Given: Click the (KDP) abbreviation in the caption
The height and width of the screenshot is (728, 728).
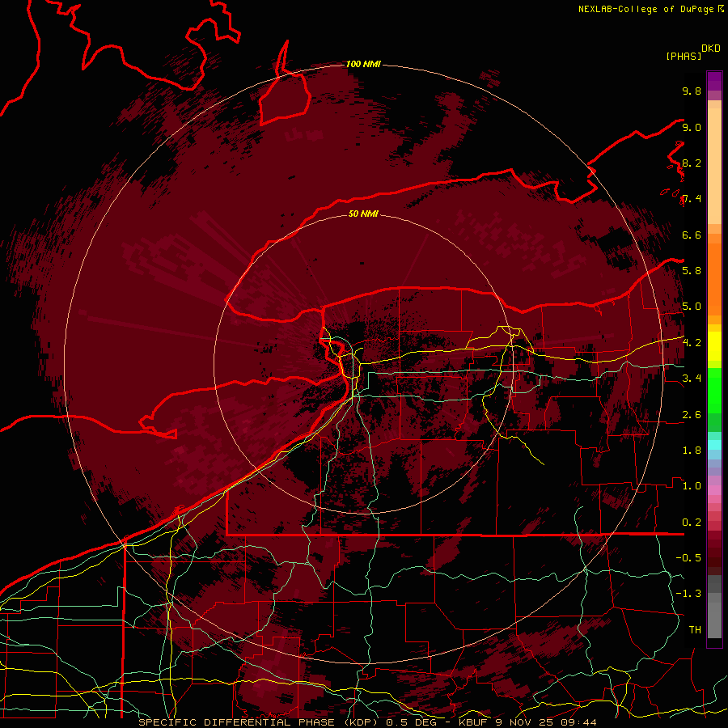Looking at the screenshot, I should (362, 722).
